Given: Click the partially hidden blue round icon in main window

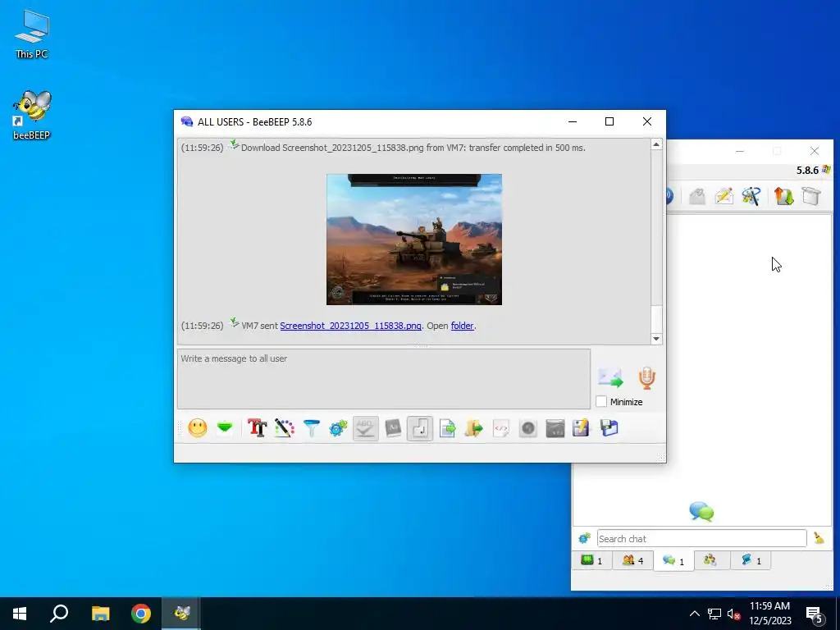Looking at the screenshot, I should tap(670, 196).
